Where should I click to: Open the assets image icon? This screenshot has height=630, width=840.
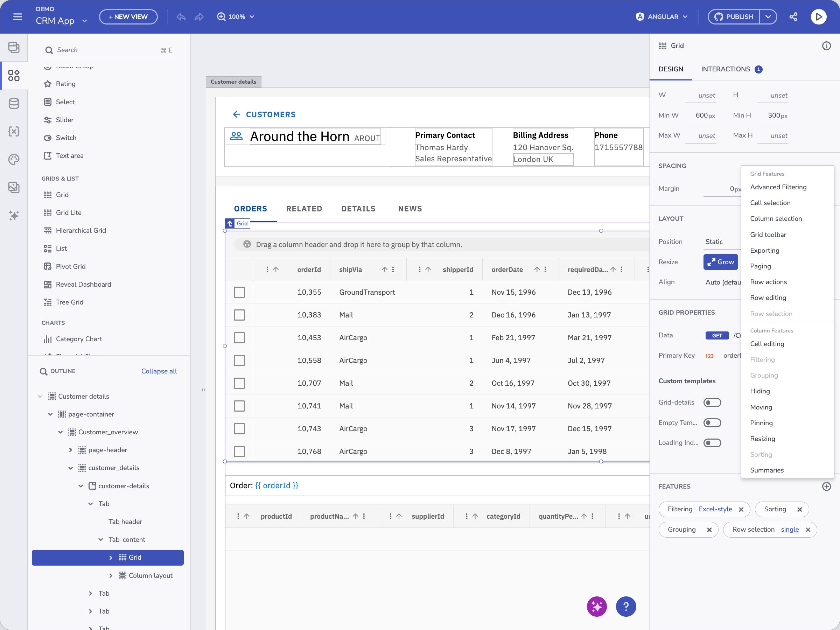point(14,187)
